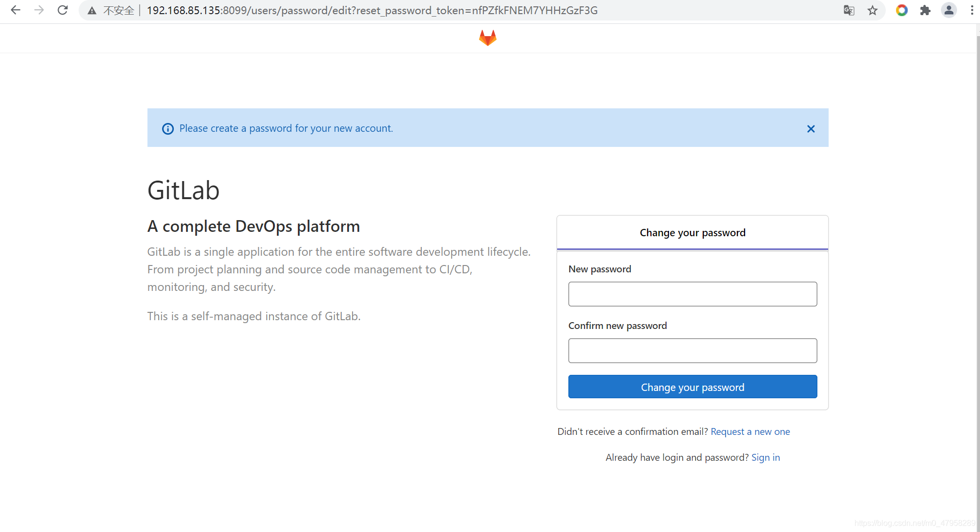Click Change your password button
Viewport: 980px width, 532px height.
692,387
